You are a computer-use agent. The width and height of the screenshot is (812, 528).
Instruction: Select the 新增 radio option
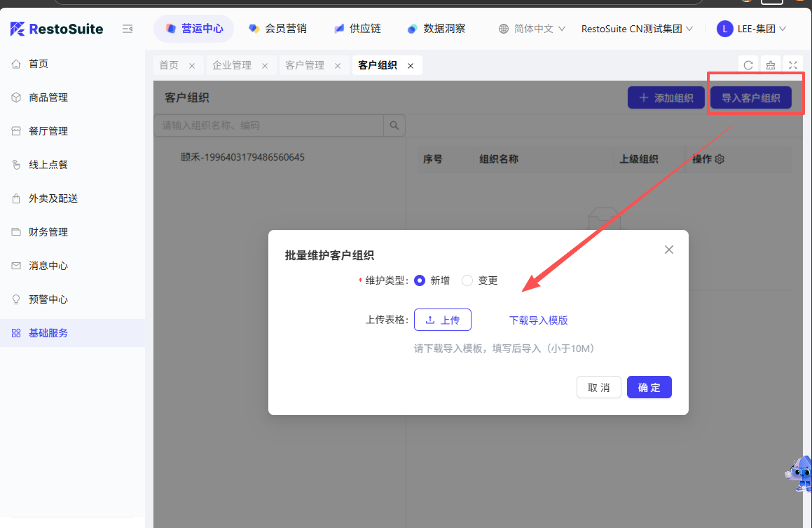(x=420, y=280)
